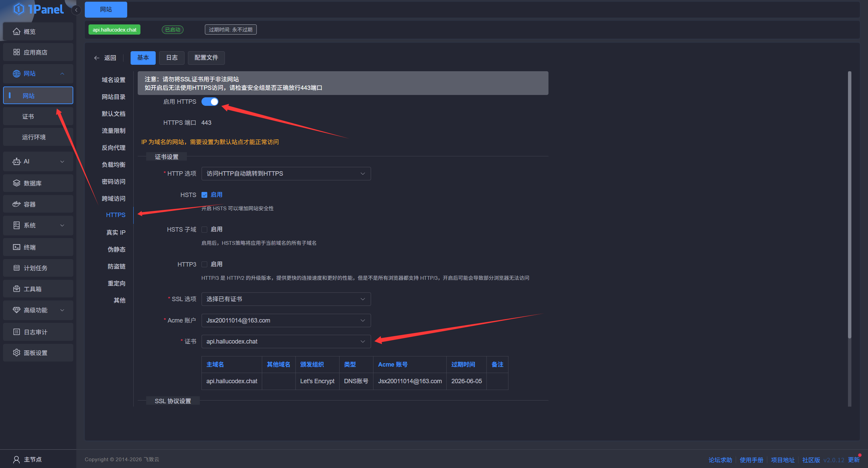Open Containers via the docker whale icon
This screenshot has height=468, width=868.
[x=16, y=204]
